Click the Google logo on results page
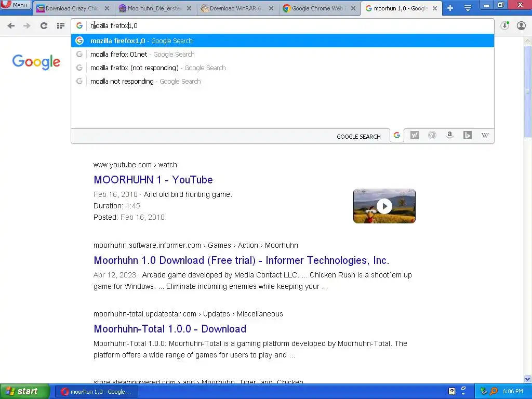Viewport: 532px width, 399px height. tap(36, 62)
